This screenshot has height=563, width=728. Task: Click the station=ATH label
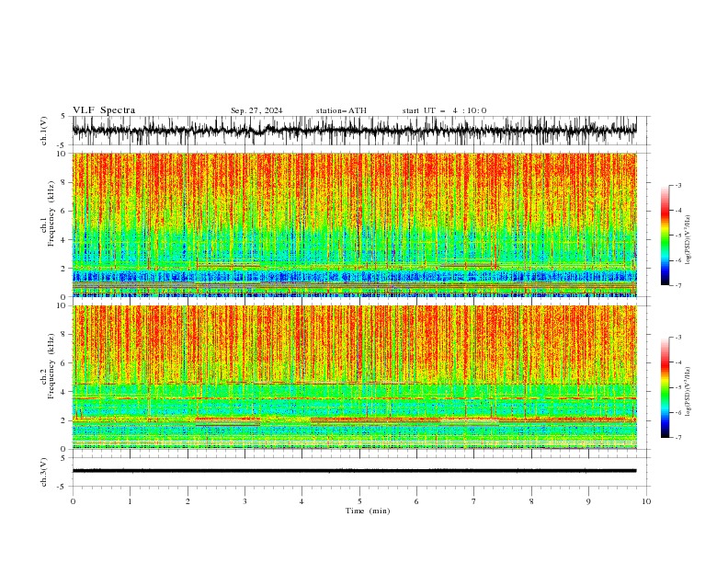coord(341,110)
